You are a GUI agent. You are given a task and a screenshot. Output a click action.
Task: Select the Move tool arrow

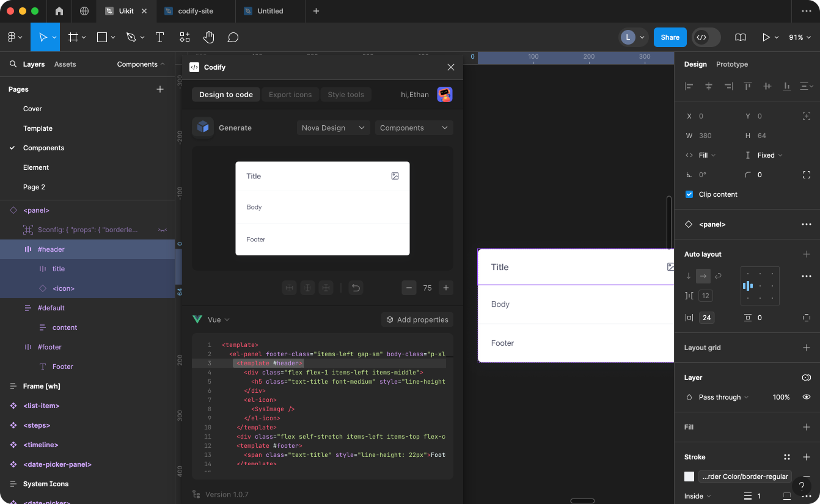(43, 37)
